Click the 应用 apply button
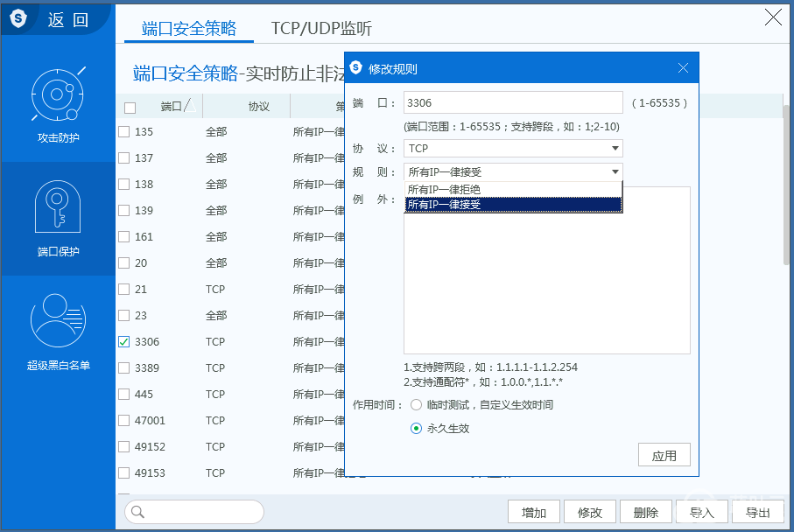Image resolution: width=794 pixels, height=532 pixels. (664, 455)
